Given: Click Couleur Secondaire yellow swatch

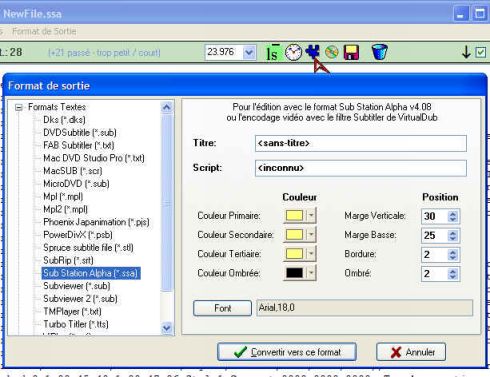Looking at the screenshot, I should tap(294, 235).
